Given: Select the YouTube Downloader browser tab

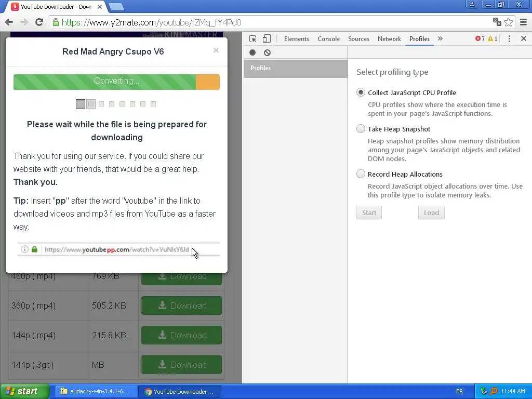Looking at the screenshot, I should pos(55,7).
